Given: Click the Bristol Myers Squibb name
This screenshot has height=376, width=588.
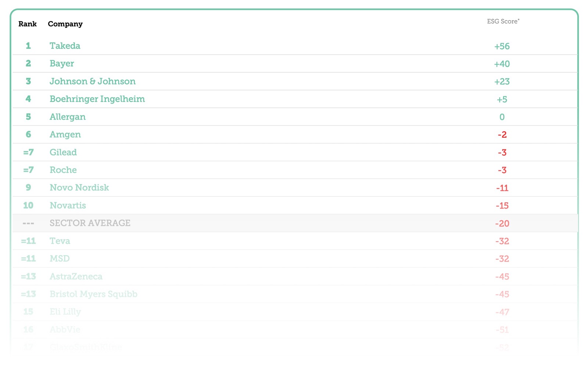Looking at the screenshot, I should 94,294.
